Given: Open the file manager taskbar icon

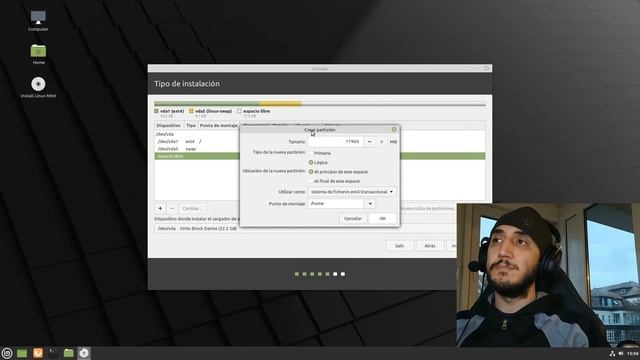Looking at the screenshot, I should 69,353.
